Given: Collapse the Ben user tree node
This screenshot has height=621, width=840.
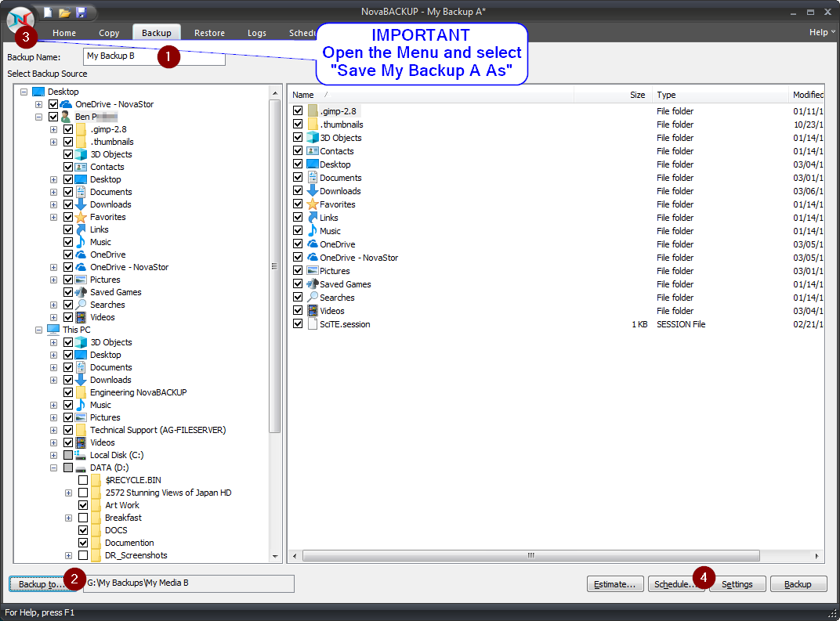Looking at the screenshot, I should point(38,117).
